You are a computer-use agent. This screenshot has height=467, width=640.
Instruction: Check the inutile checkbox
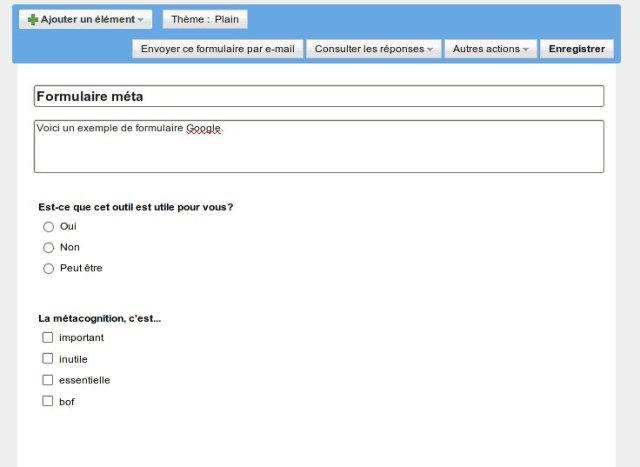click(48, 358)
